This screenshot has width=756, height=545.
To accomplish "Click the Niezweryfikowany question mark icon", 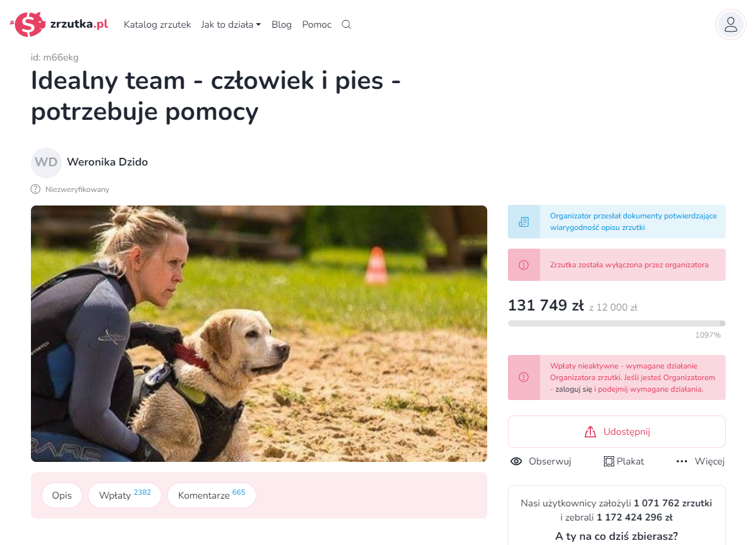I will pyautogui.click(x=35, y=189).
